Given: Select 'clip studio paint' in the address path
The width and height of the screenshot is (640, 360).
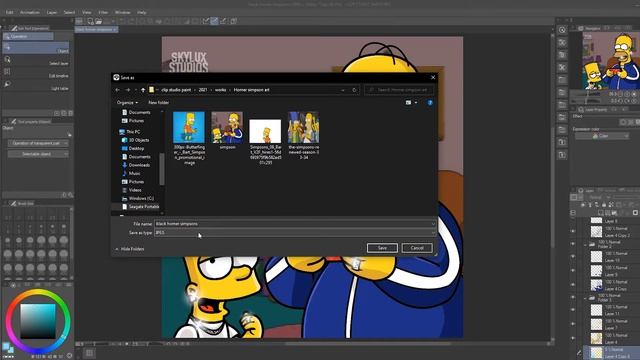Looking at the screenshot, I should pos(176,90).
